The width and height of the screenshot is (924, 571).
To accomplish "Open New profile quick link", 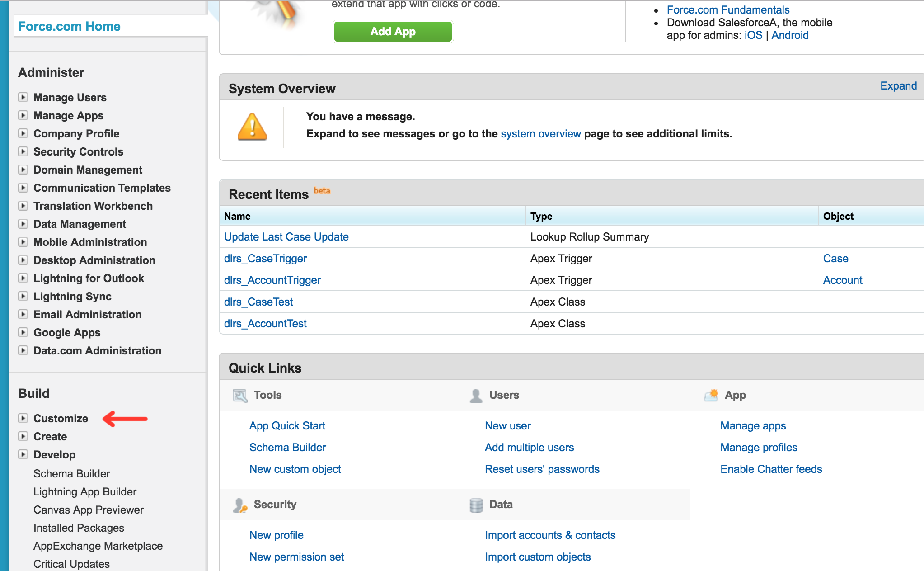I will pyautogui.click(x=277, y=535).
